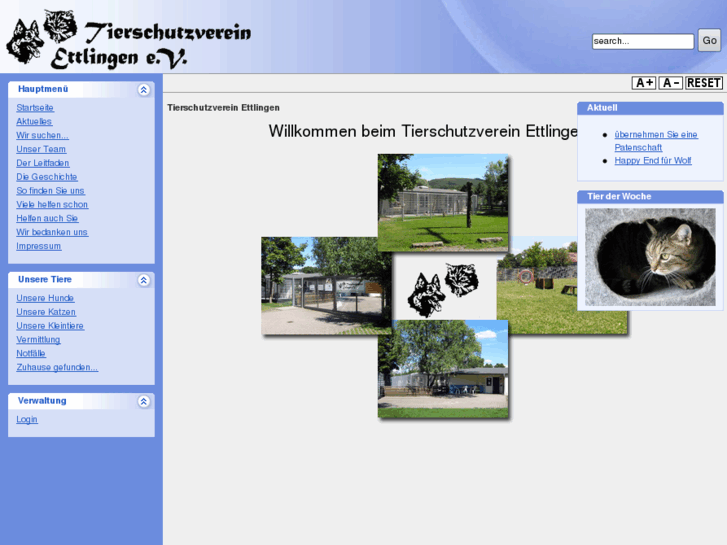Screen dimensions: 727x545
Task: Open So finden Sie uns link
Action: pos(51,191)
